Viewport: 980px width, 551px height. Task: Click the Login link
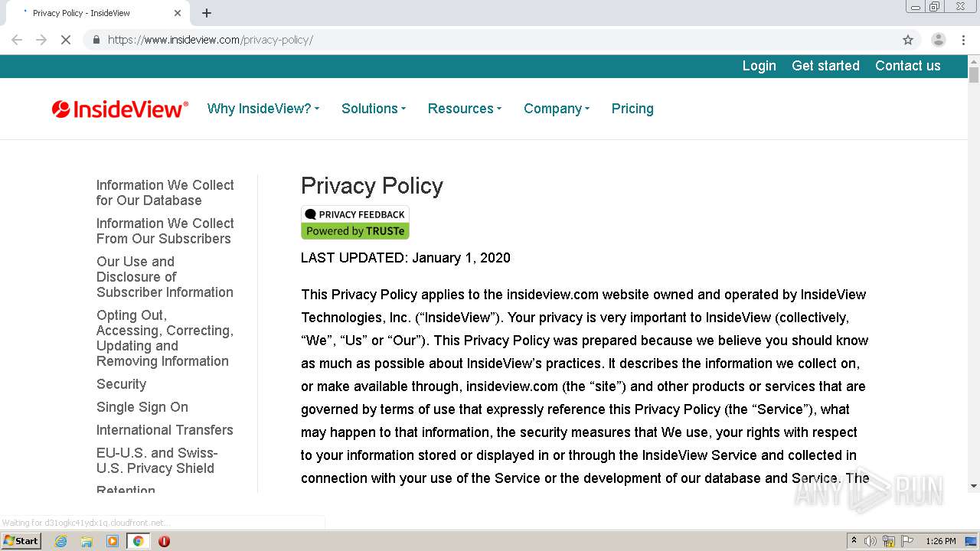759,66
